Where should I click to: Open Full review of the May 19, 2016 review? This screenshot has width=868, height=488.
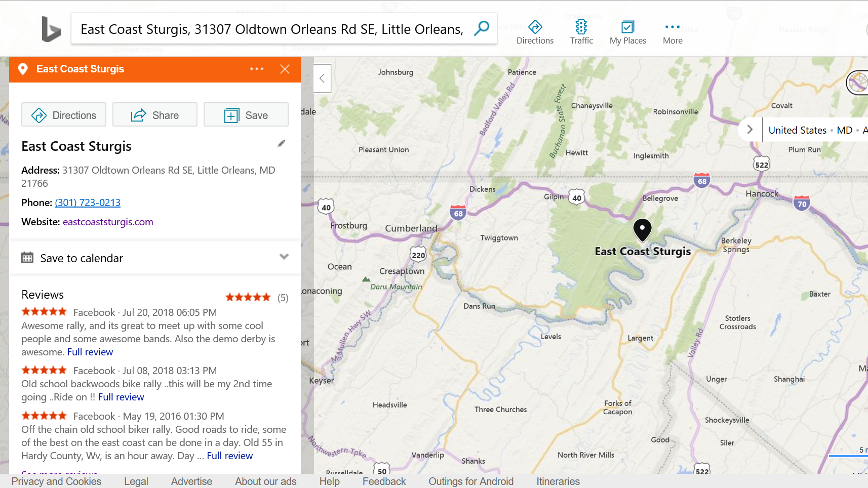(230, 456)
